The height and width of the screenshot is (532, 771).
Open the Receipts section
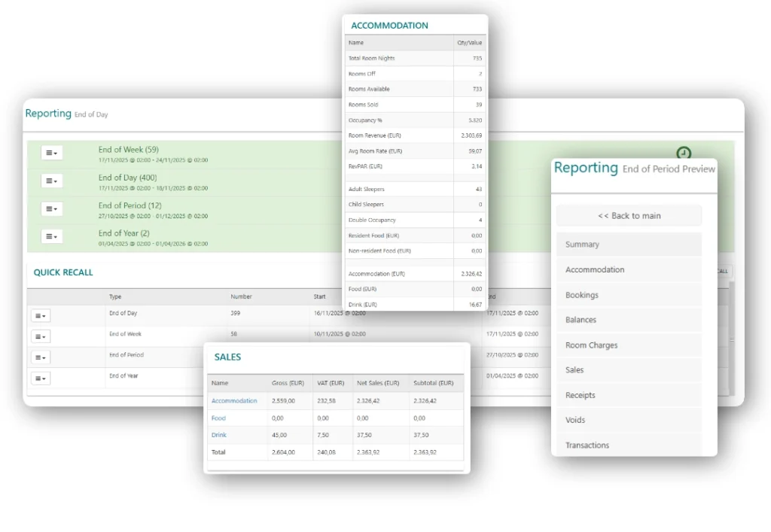pos(629,395)
